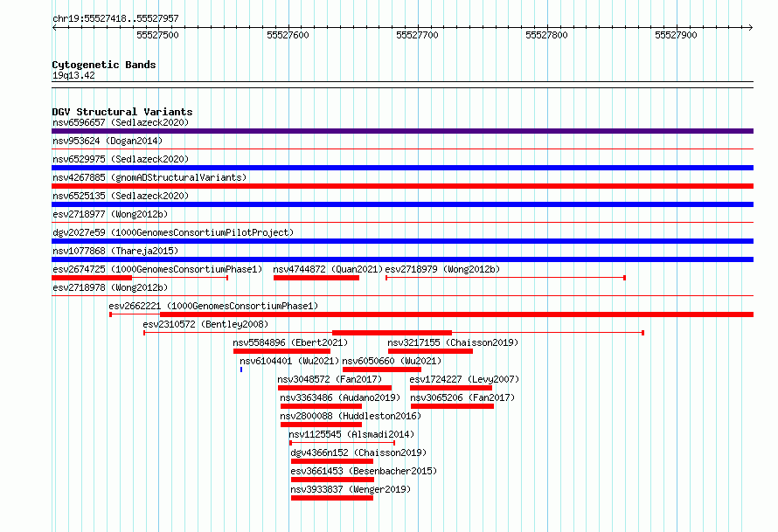Screen dimensions: 778x532
Task: Select the red dgv4366n152 bar
Action: tap(332, 461)
